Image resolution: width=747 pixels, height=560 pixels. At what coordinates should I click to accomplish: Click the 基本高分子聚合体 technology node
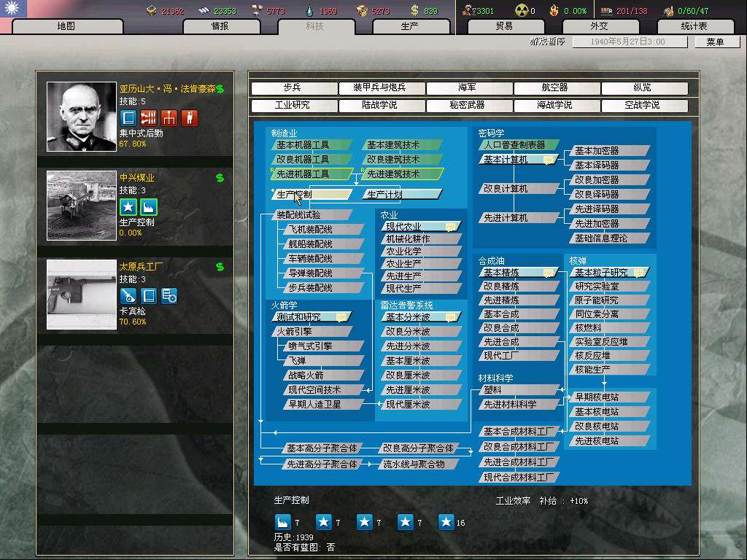(x=322, y=448)
